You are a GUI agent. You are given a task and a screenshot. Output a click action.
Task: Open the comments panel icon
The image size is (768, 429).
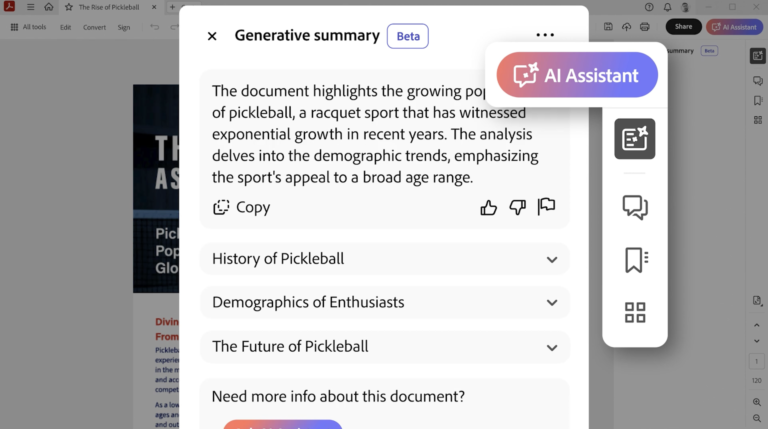[635, 207]
